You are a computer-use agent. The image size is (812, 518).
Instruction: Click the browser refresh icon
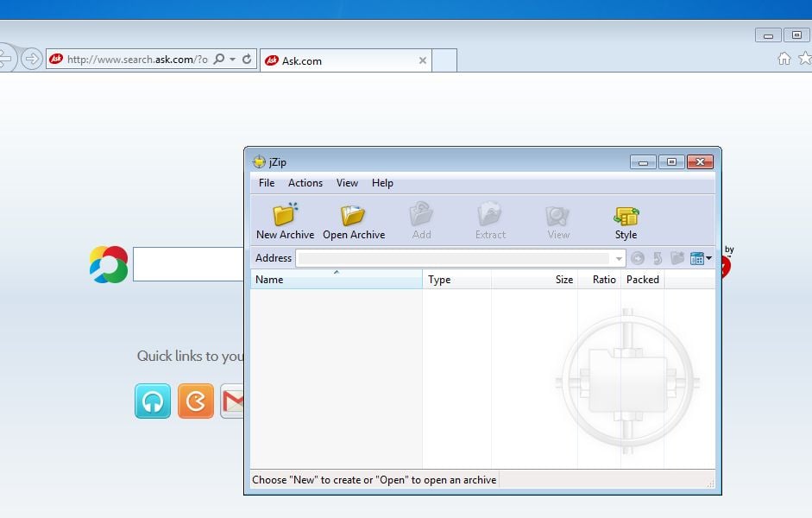[247, 59]
